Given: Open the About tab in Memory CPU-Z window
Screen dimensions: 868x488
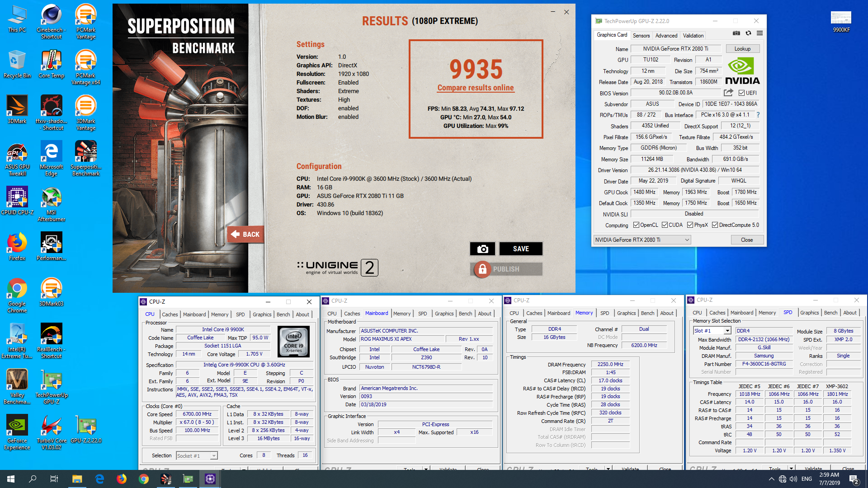Looking at the screenshot, I should click(666, 313).
